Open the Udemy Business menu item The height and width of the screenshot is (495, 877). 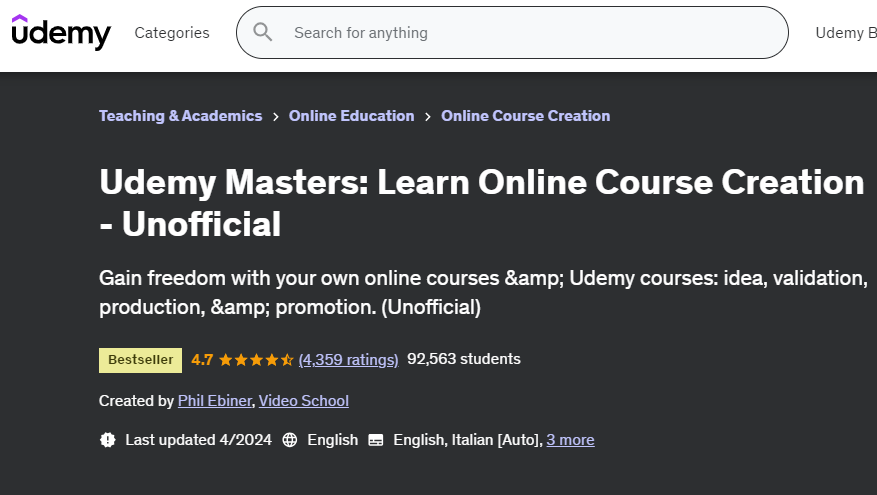click(845, 33)
